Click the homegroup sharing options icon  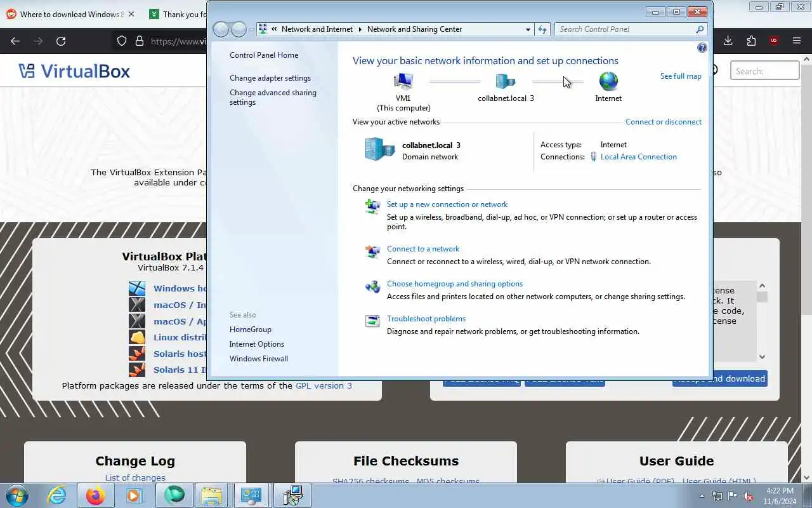click(x=373, y=286)
